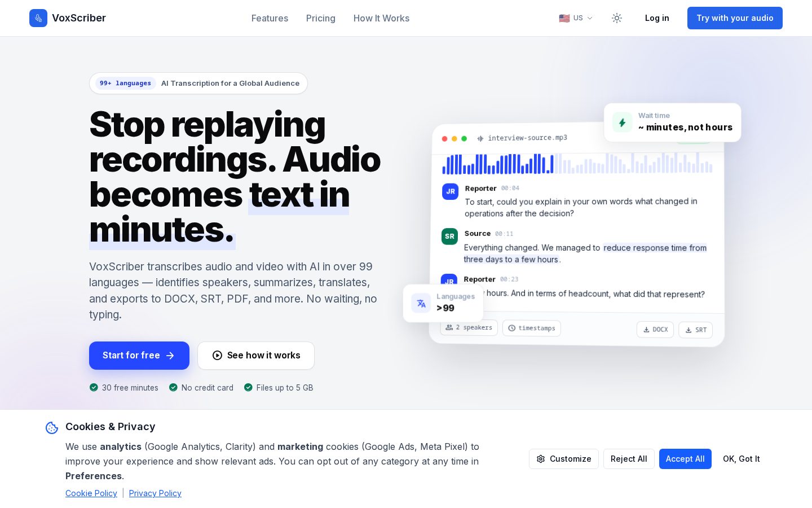Click the green check beside No credit card
Screen dimensions: 812x508
click(173, 387)
